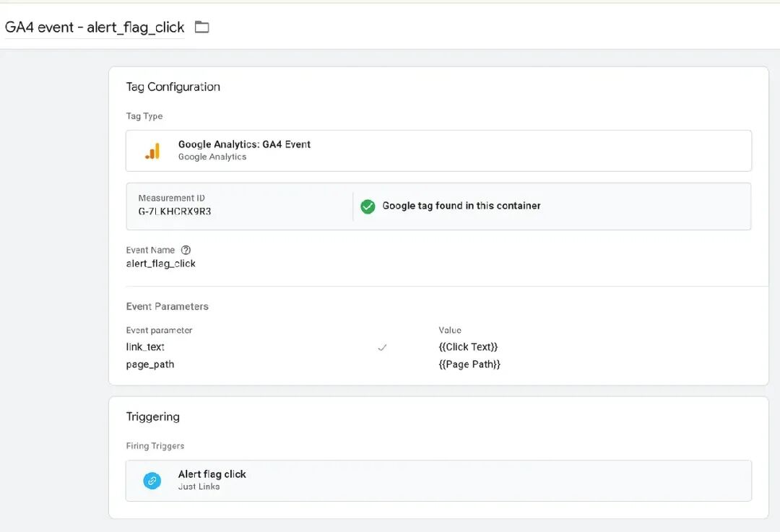Select the link_text event parameter

tap(146, 347)
